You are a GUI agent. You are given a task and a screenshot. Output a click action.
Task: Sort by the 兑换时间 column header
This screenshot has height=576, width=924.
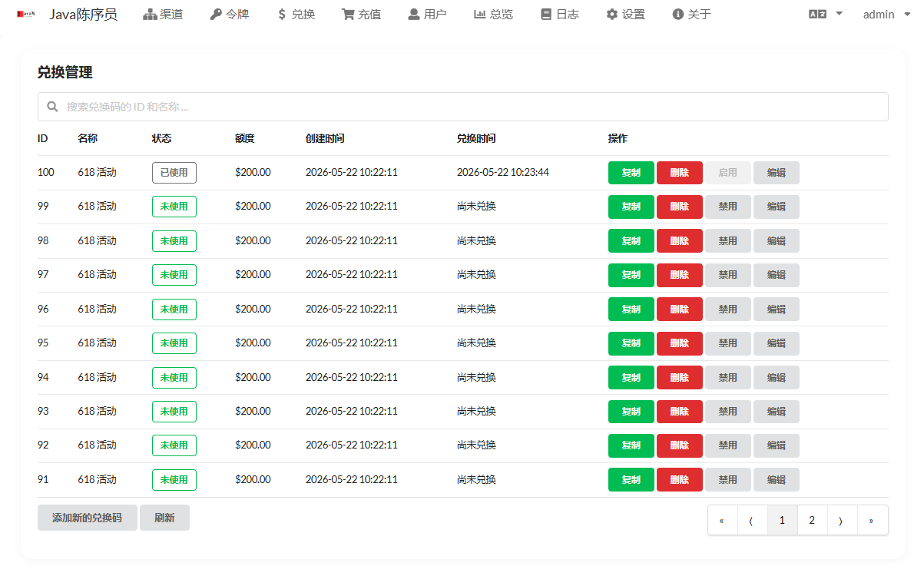point(476,138)
